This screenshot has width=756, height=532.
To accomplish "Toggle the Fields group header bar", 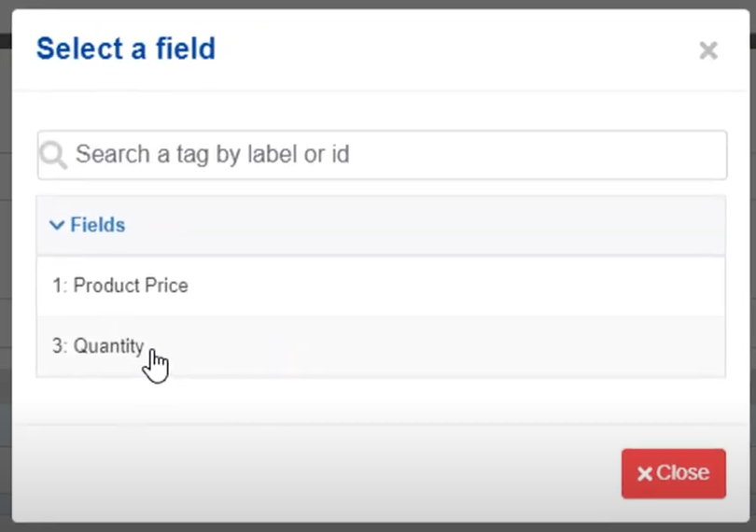I will [381, 225].
